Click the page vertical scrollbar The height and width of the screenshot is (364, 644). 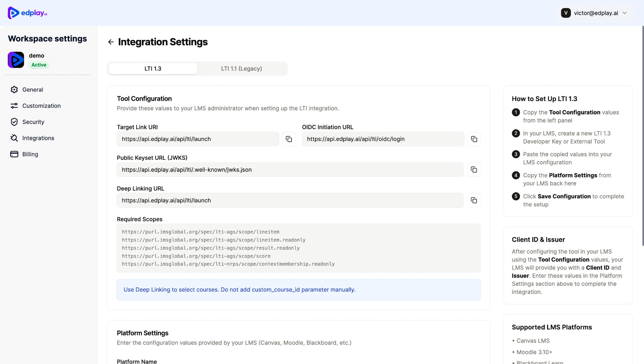(x=643, y=136)
